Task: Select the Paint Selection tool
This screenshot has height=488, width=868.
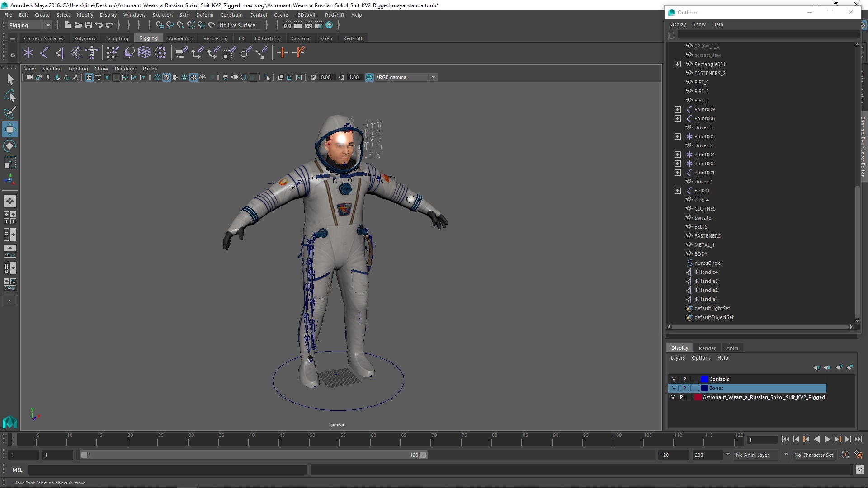Action: tap(10, 112)
